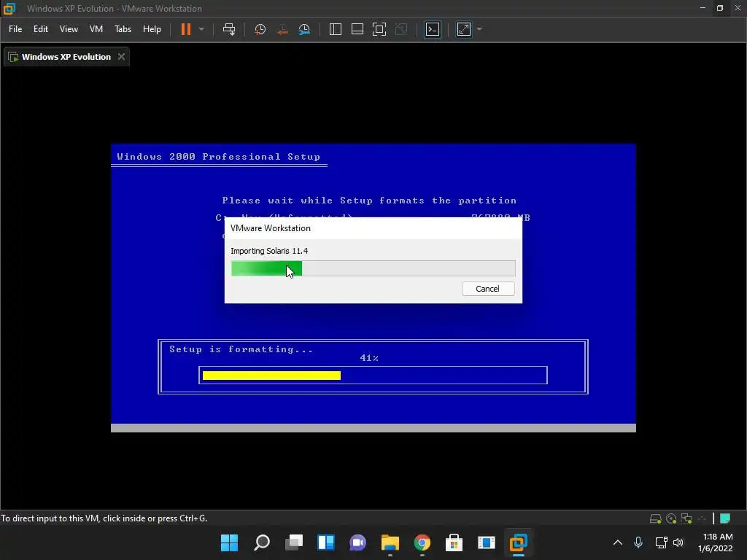Click the hard disk status icon
Image resolution: width=747 pixels, height=560 pixels.
tap(656, 518)
